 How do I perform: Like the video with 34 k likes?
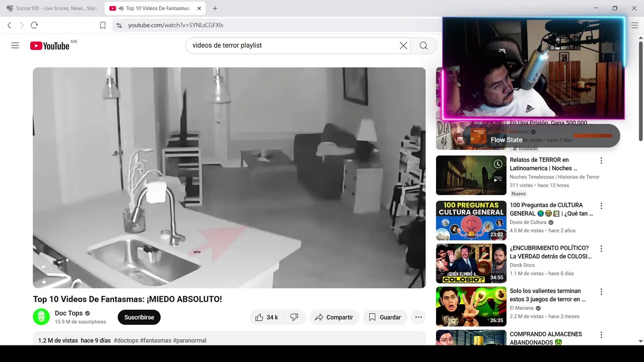pos(267,317)
